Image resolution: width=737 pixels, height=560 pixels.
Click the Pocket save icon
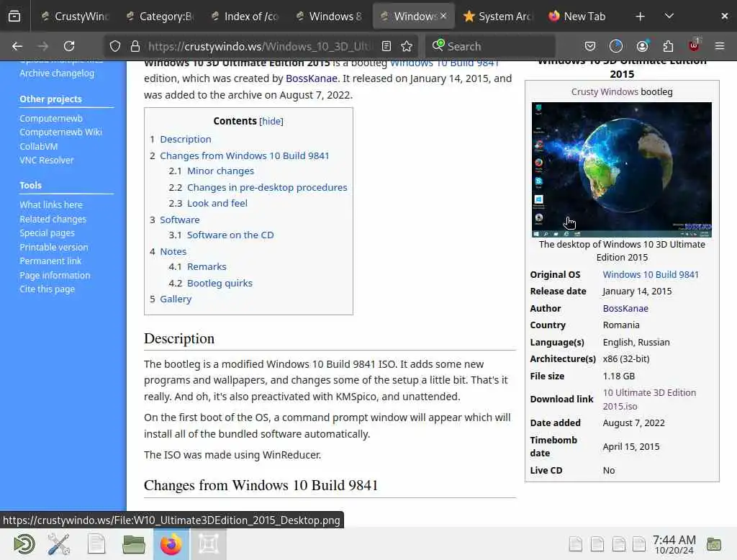pos(590,46)
